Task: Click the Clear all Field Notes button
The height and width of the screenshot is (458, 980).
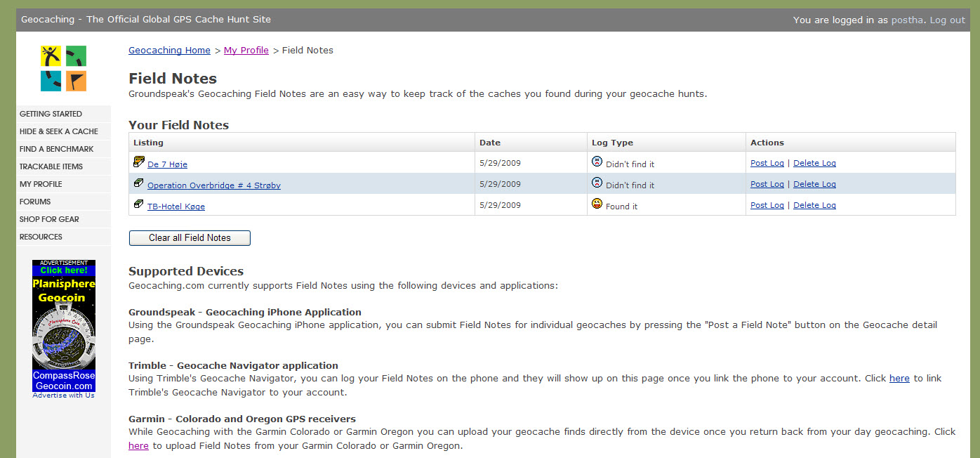Action: point(190,238)
